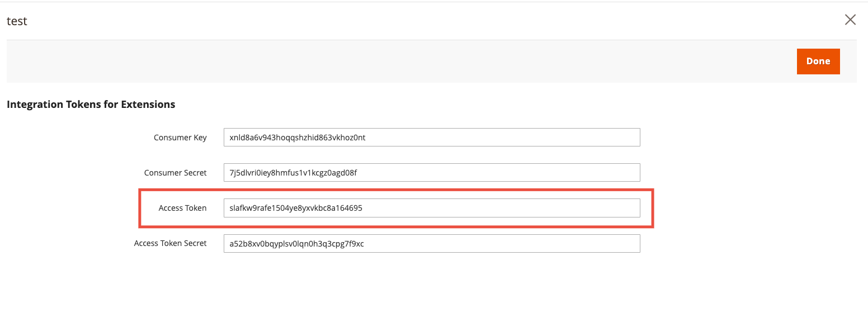868x317 pixels.
Task: Click the Consumer Secret label
Action: pyautogui.click(x=176, y=173)
